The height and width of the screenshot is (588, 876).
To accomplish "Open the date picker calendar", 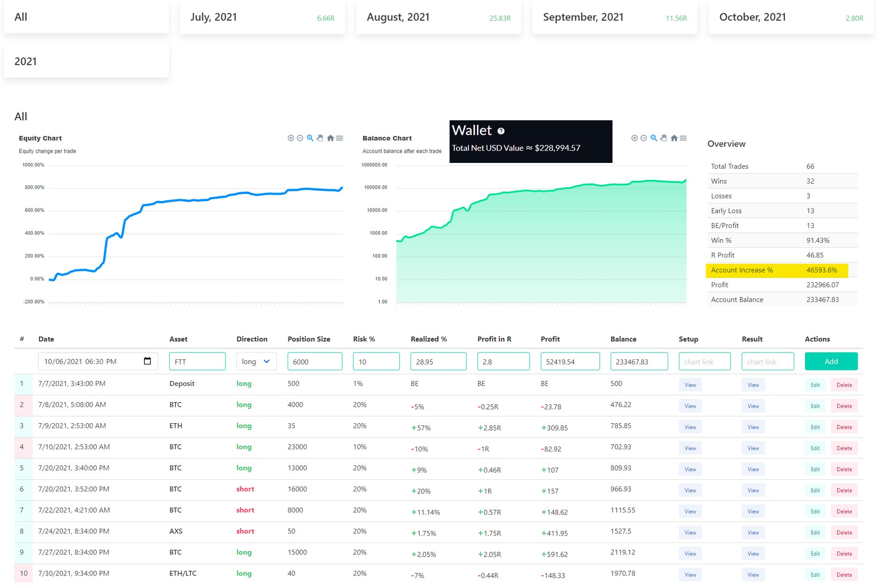I will 147,361.
